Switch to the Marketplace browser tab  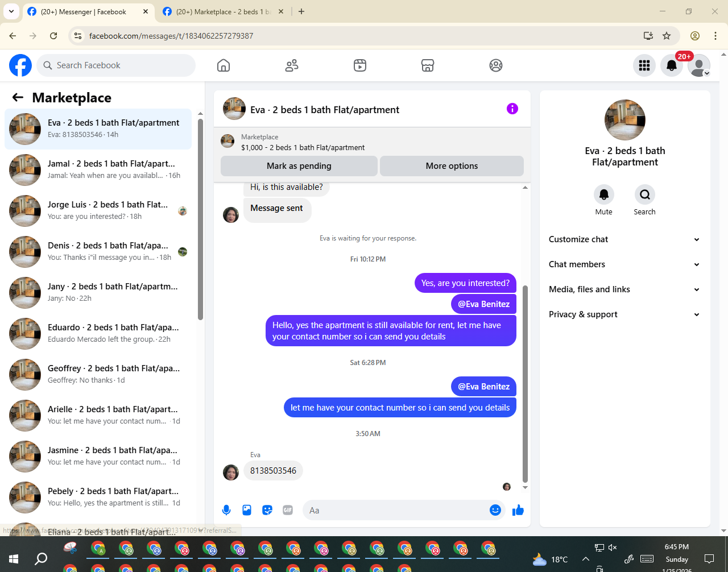point(223,11)
